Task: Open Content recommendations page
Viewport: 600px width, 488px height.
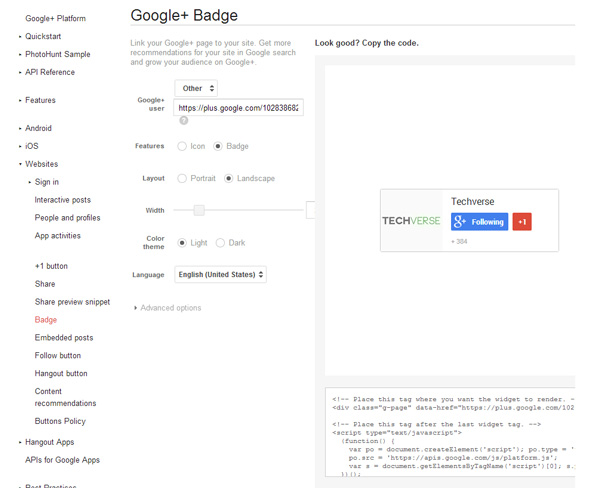Action: pos(65,397)
